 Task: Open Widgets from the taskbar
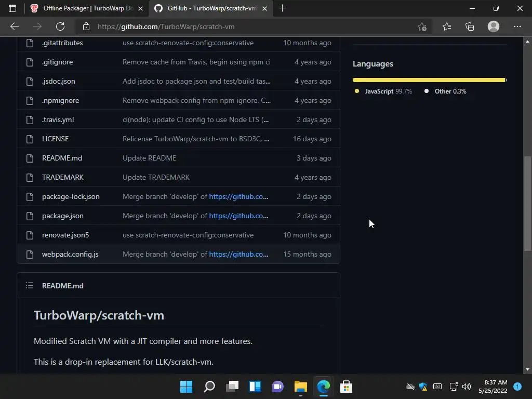255,387
